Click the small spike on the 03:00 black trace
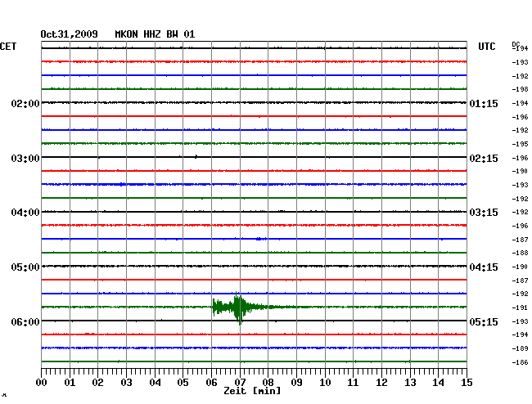 coord(196,156)
